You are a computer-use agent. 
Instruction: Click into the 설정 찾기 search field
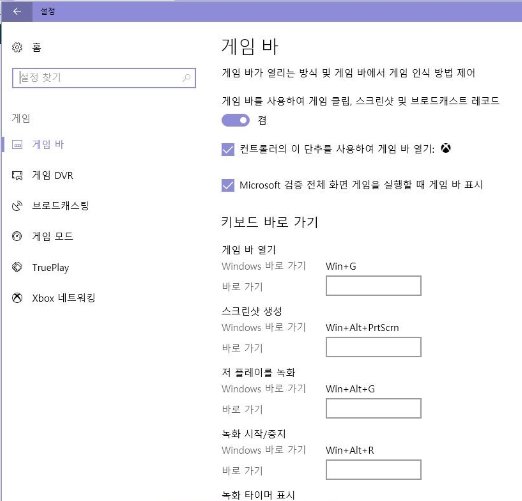[x=104, y=78]
